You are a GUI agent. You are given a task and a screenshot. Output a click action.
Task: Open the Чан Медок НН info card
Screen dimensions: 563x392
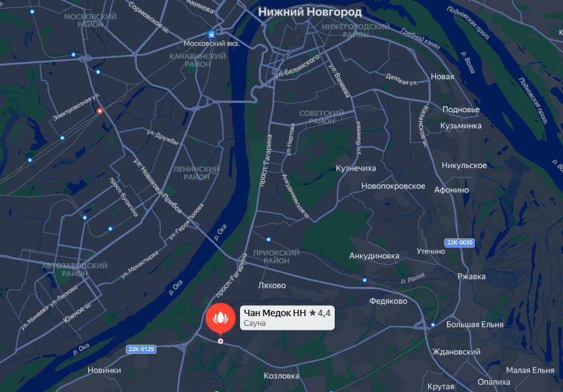tap(287, 317)
